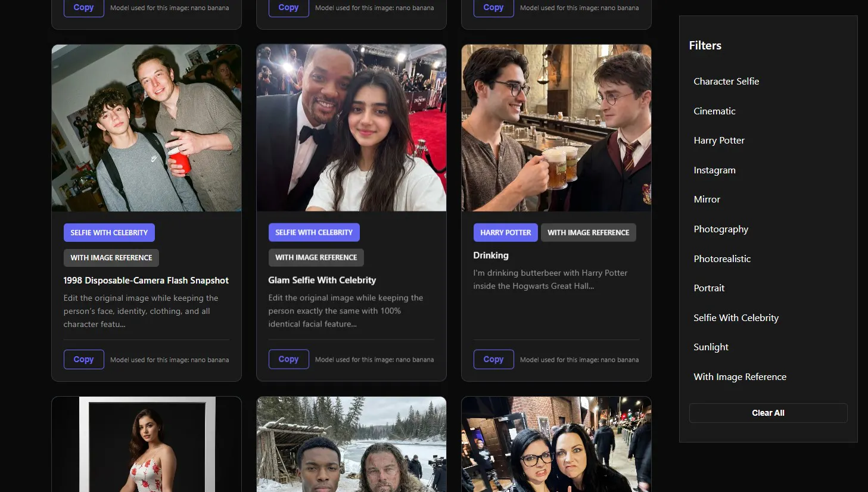The image size is (868, 492).
Task: Click description mentioning "100% identical facial feature"
Action: point(346,311)
